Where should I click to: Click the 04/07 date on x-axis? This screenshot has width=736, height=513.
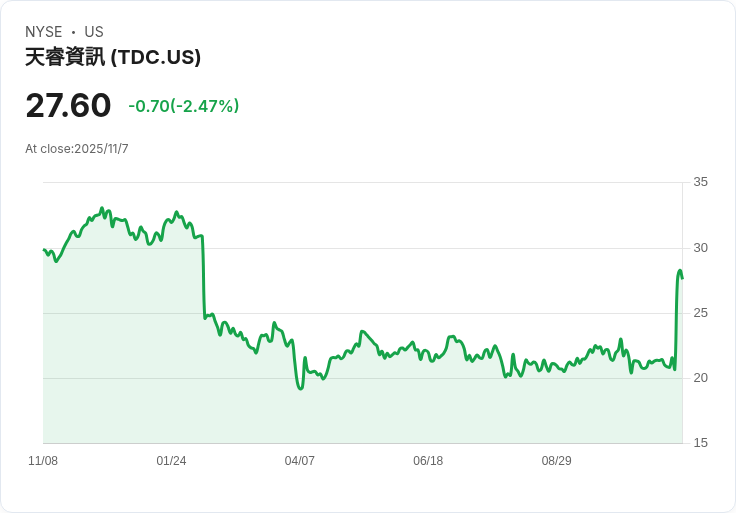tap(299, 461)
